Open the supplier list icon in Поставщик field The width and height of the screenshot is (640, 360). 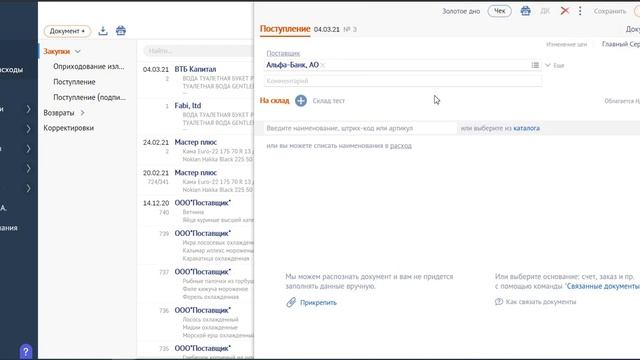[535, 65]
